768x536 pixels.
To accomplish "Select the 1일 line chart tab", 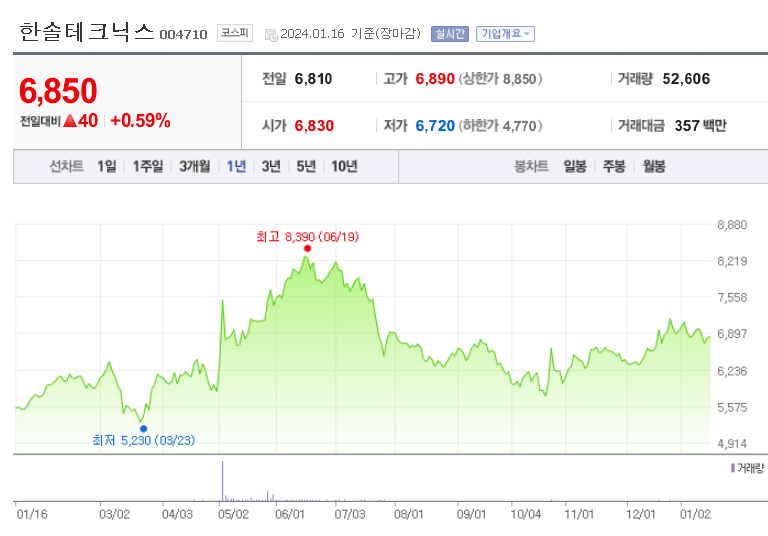I will (x=107, y=167).
